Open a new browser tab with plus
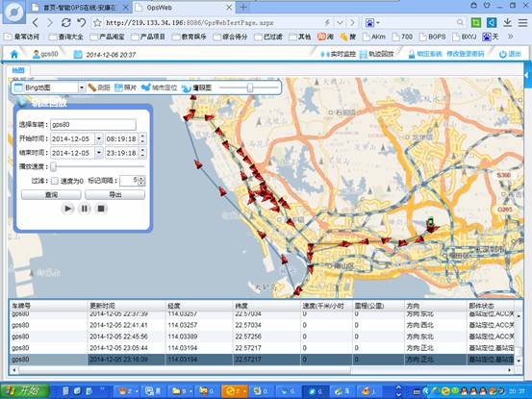The width and height of the screenshot is (532, 399). (243, 7)
